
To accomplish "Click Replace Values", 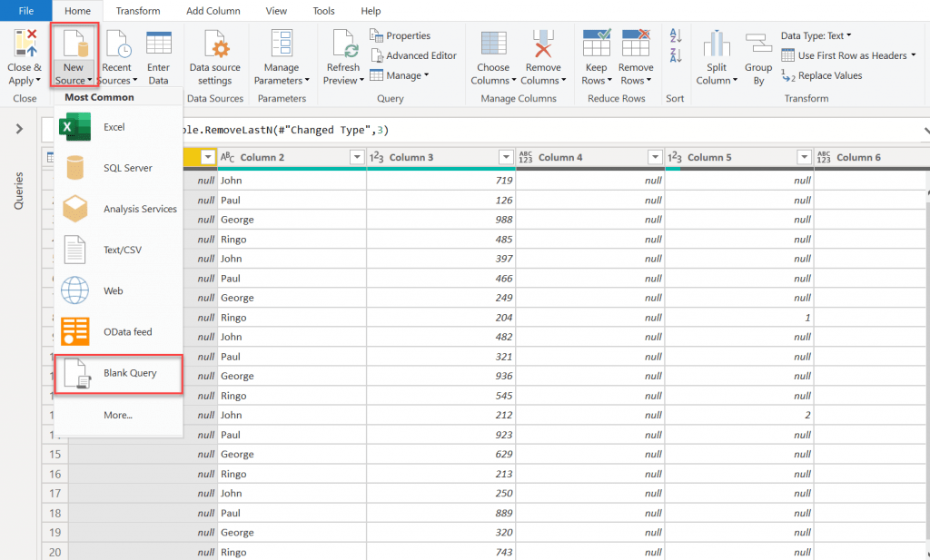I will (x=821, y=75).
